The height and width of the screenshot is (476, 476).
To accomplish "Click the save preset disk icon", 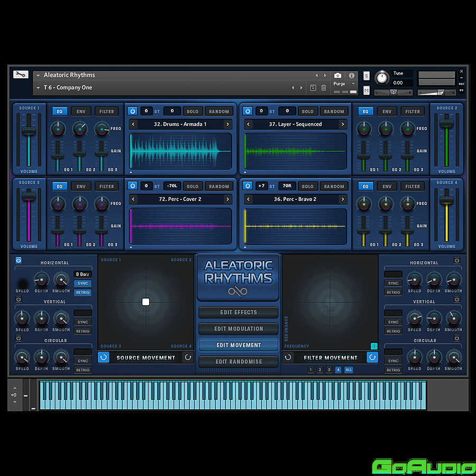I will [x=313, y=88].
